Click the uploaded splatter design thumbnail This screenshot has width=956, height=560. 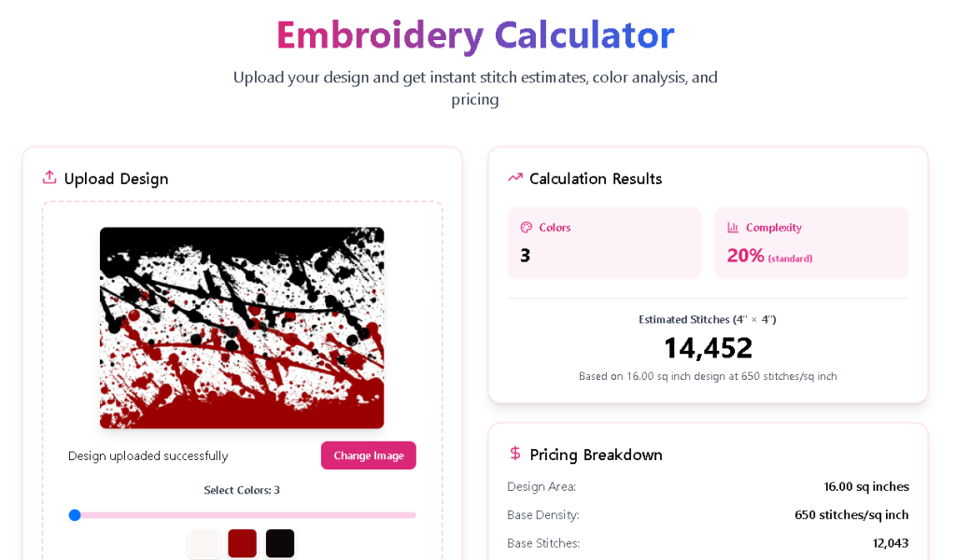tap(242, 328)
